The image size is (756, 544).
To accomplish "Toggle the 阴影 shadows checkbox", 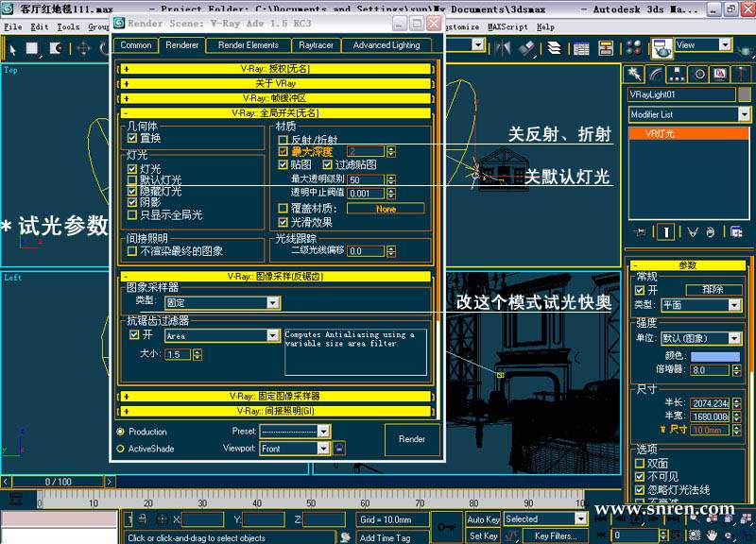I will (132, 202).
